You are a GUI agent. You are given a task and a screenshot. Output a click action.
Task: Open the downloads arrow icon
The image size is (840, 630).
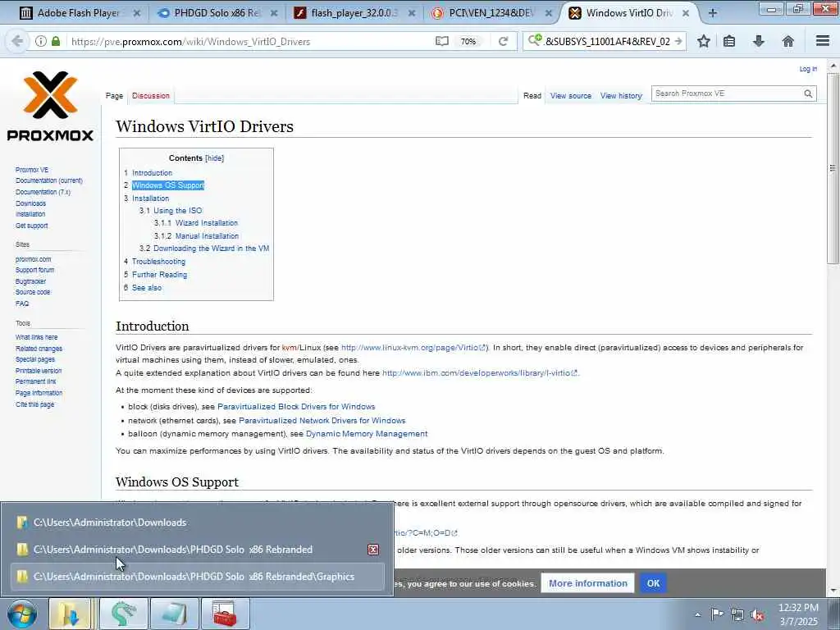coord(759,41)
